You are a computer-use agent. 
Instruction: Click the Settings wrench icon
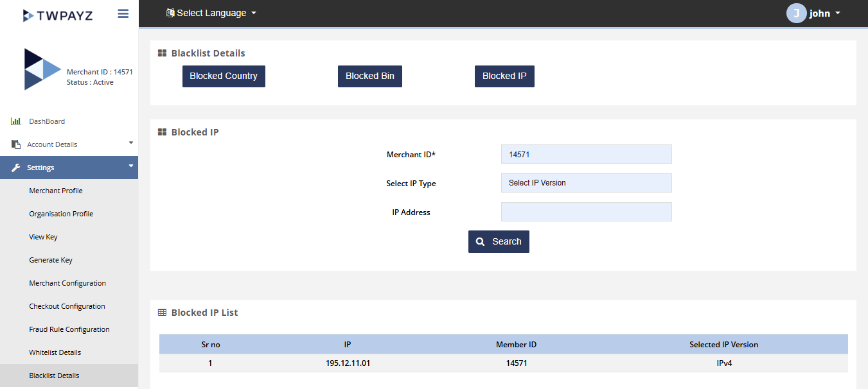click(x=16, y=168)
